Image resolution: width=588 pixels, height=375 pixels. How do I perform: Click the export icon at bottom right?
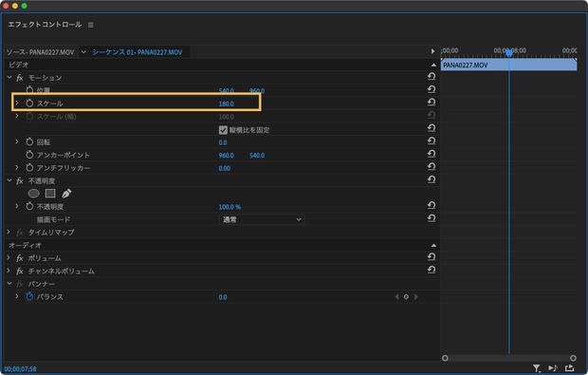point(569,368)
